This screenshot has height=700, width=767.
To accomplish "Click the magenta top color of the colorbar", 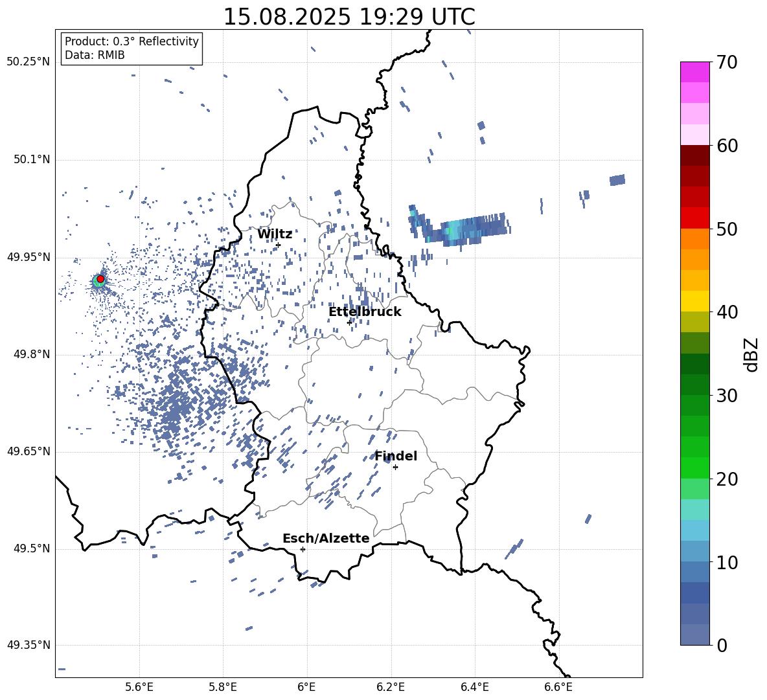I will [x=694, y=72].
